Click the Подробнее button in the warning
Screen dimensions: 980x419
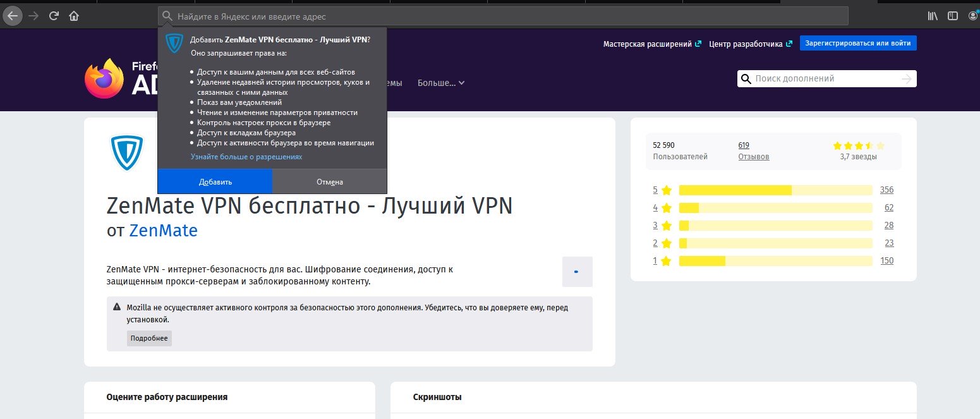[x=149, y=338]
